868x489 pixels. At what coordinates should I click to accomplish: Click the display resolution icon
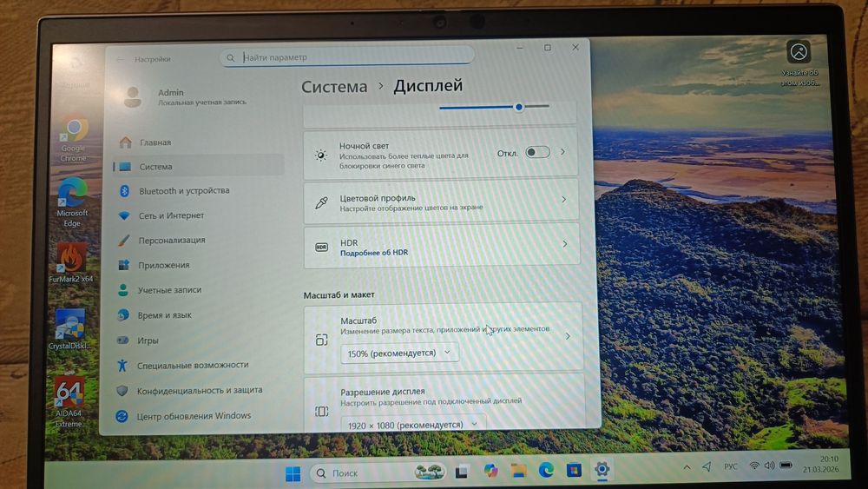[322, 412]
